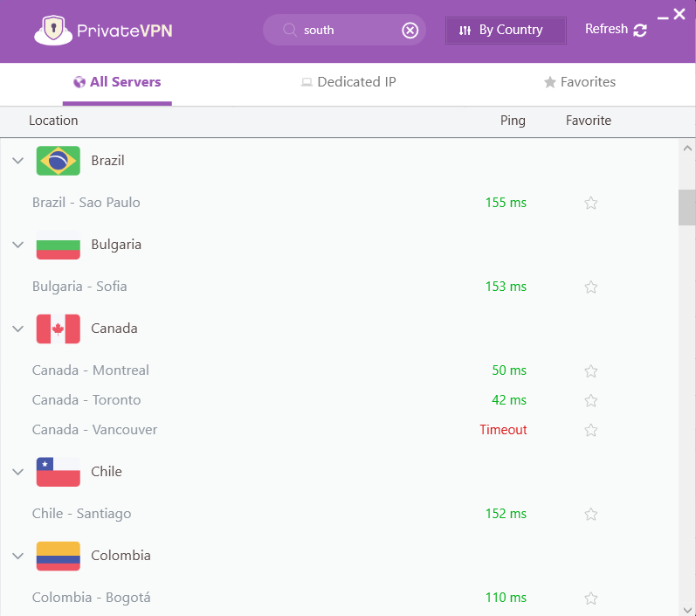Clear the search field with X icon
The width and height of the screenshot is (696, 616).
point(410,31)
